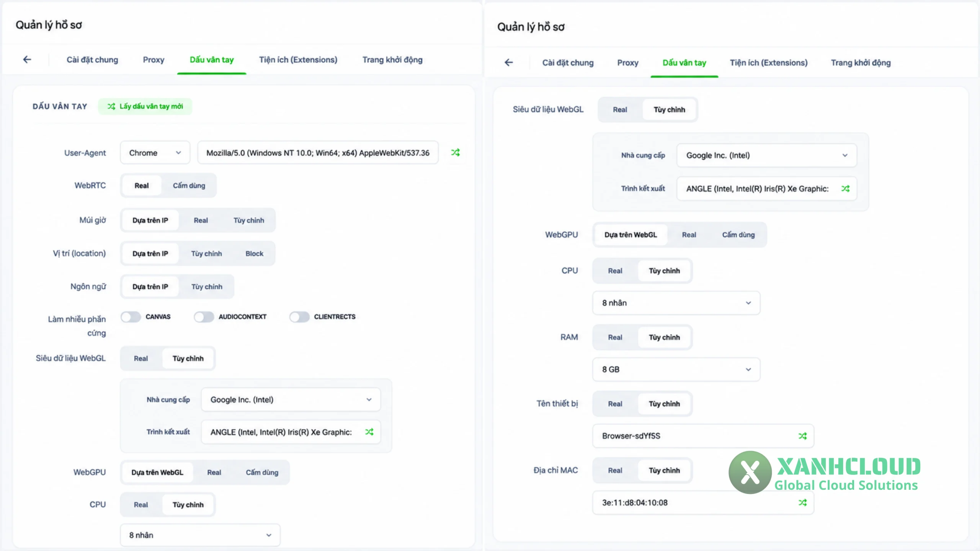Open the 8 GB RAM dropdown
Image resolution: width=980 pixels, height=551 pixels.
pyautogui.click(x=676, y=369)
